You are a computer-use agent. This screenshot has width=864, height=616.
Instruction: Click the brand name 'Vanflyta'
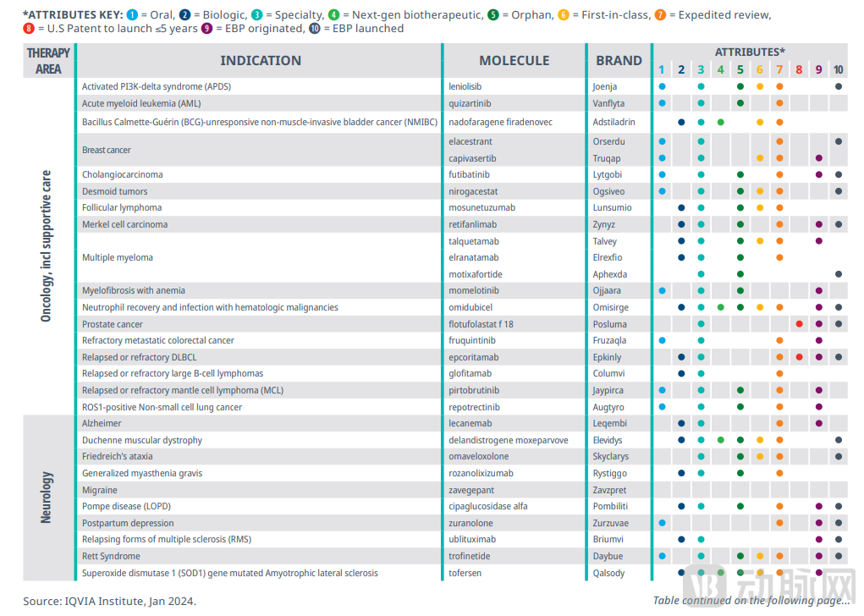(609, 103)
